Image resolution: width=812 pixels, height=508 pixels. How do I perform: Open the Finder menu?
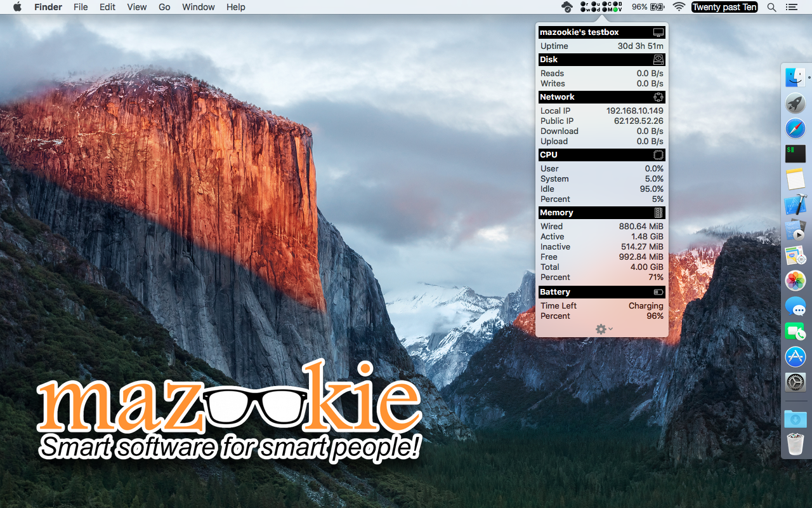[48, 7]
